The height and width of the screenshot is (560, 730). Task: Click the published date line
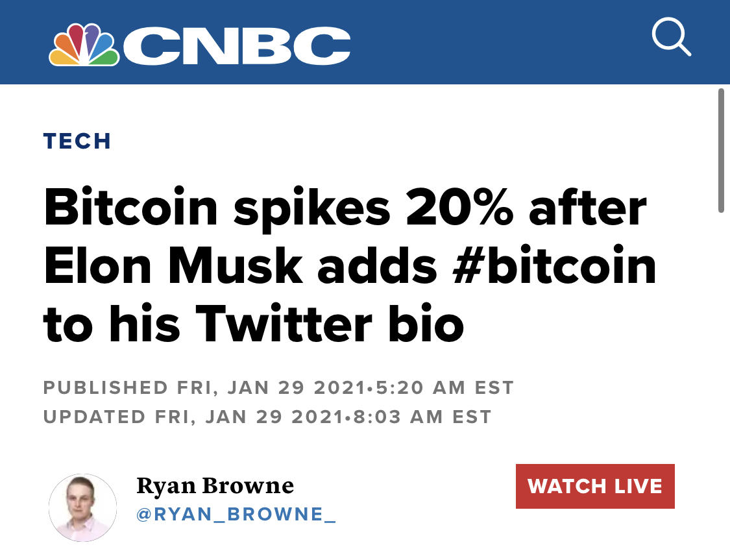click(278, 387)
